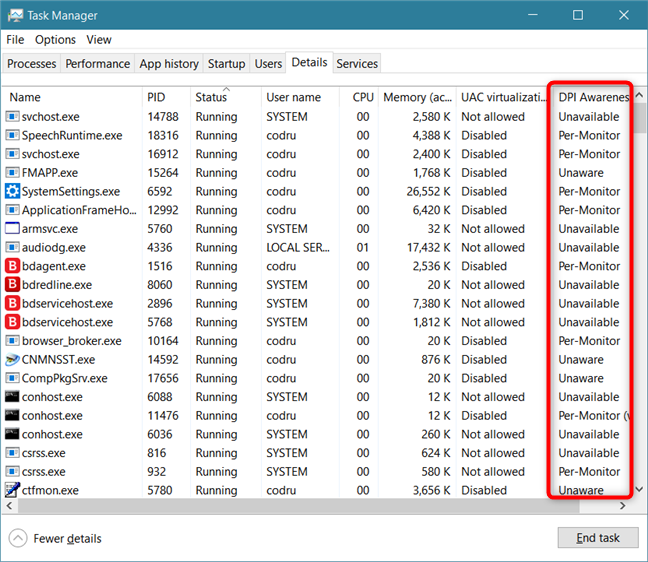
Task: Switch to the Performance tab
Action: [98, 64]
